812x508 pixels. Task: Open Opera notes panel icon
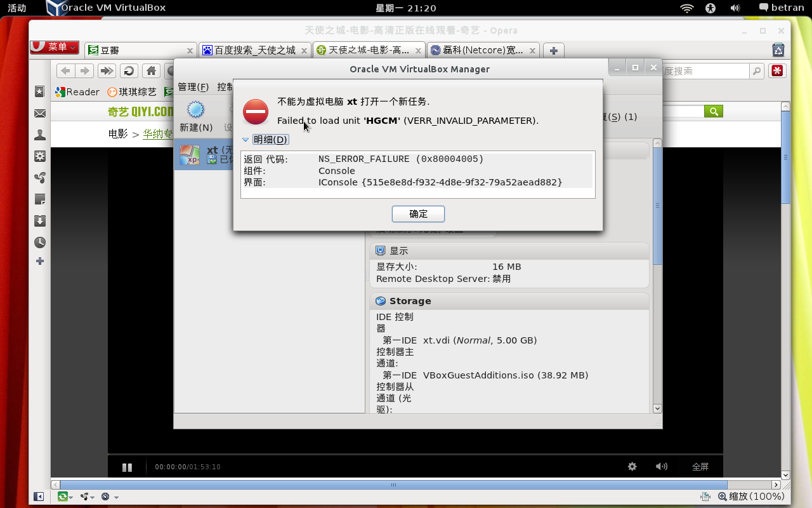[x=39, y=199]
